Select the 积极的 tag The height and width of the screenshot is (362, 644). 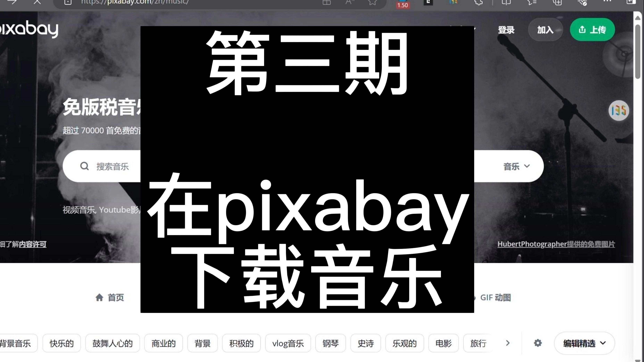tap(242, 343)
